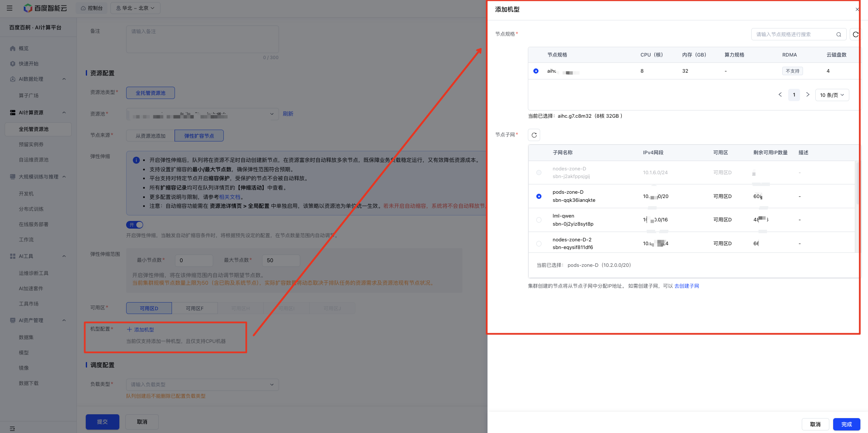868x433 pixels.
Task: Open 在线服务部署 in sidebar
Action: tap(34, 224)
